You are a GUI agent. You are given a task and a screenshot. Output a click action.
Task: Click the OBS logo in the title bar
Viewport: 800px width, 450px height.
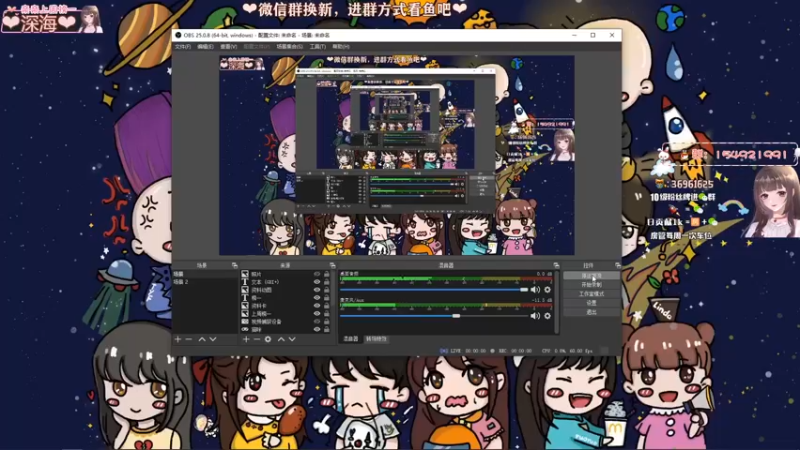(x=178, y=35)
